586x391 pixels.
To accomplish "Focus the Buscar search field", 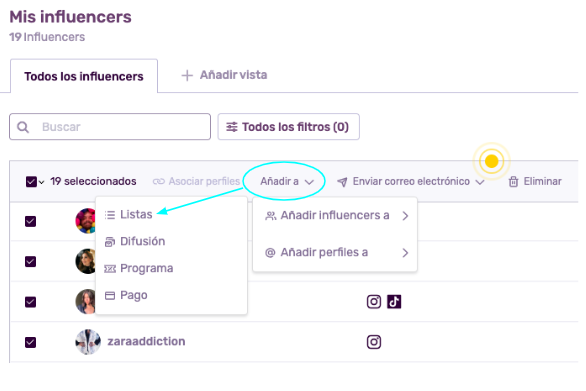I will (110, 127).
